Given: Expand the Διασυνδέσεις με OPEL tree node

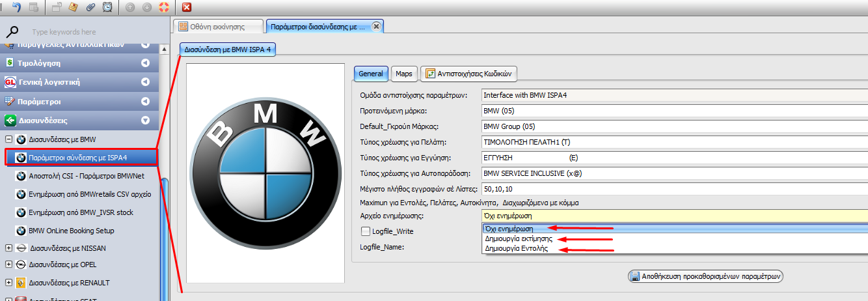Looking at the screenshot, I should point(8,265).
